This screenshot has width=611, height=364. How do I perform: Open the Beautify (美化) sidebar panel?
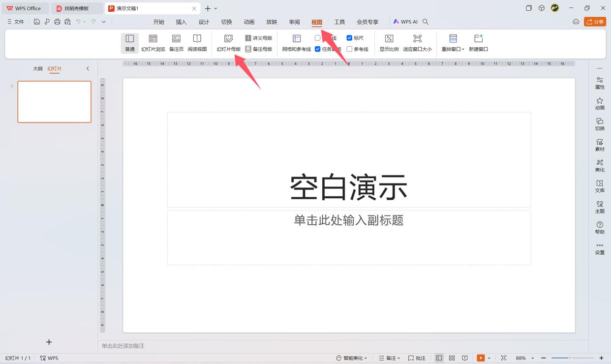tap(600, 165)
